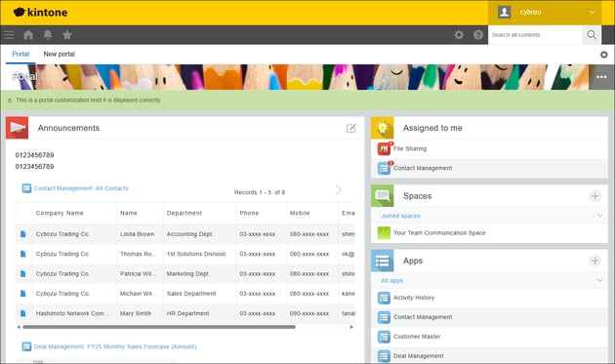Open the cybozu user dropdown arrow

pyautogui.click(x=592, y=12)
